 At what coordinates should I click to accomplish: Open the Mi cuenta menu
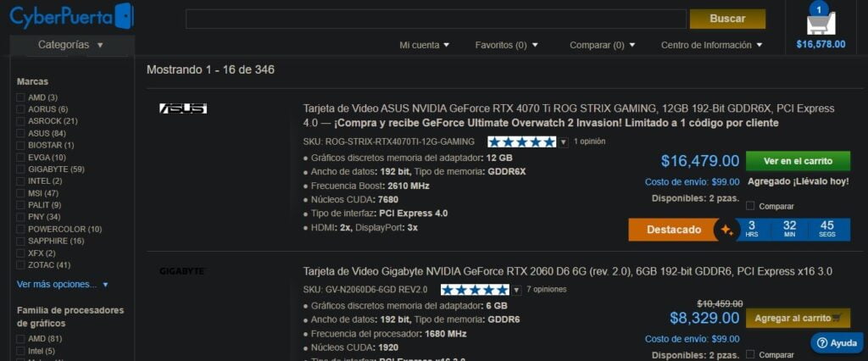[x=424, y=46]
